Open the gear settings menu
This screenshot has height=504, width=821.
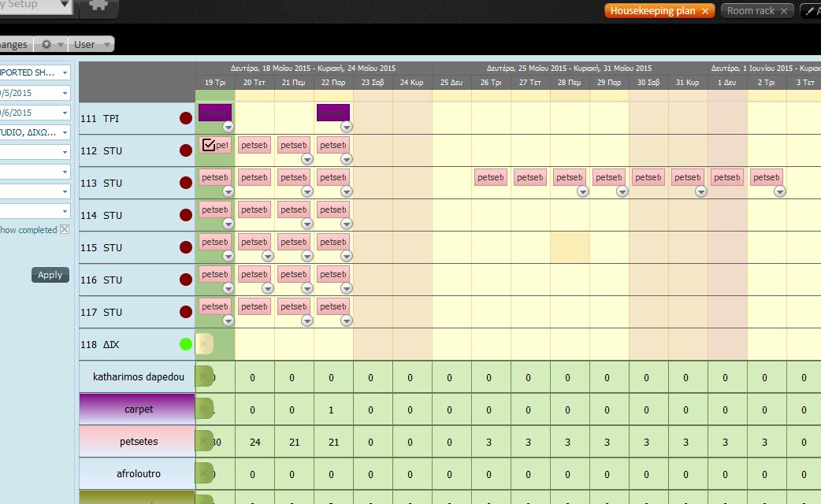(51, 45)
